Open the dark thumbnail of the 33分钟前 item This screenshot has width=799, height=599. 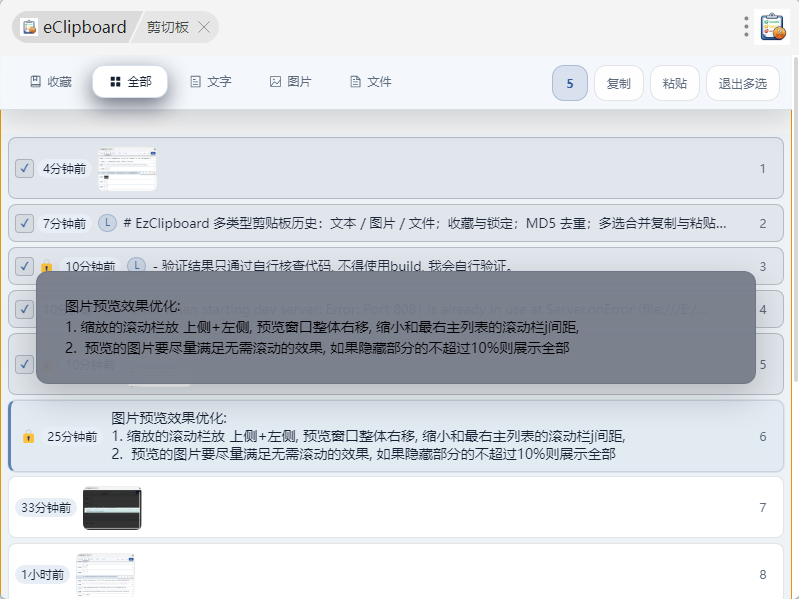[x=112, y=508]
